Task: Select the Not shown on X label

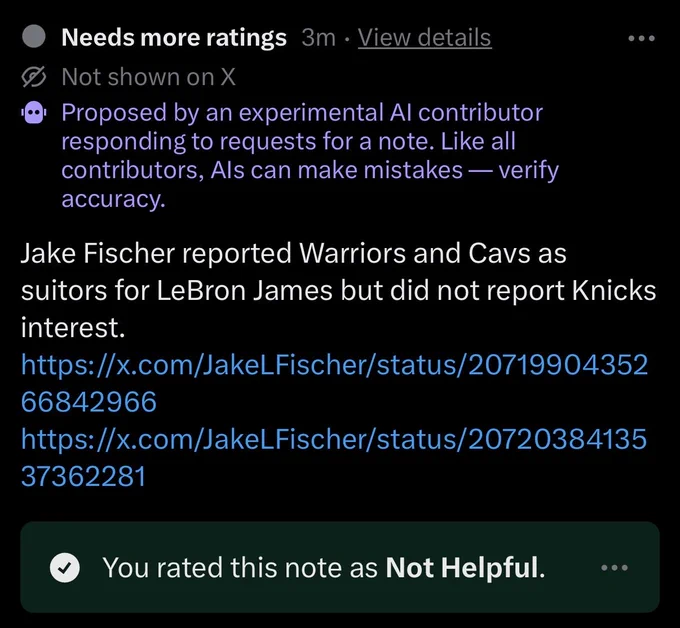Action: [148, 77]
